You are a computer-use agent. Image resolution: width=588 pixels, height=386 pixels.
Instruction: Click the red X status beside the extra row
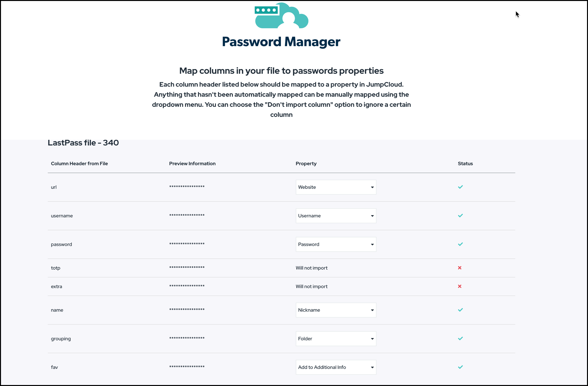click(x=460, y=286)
